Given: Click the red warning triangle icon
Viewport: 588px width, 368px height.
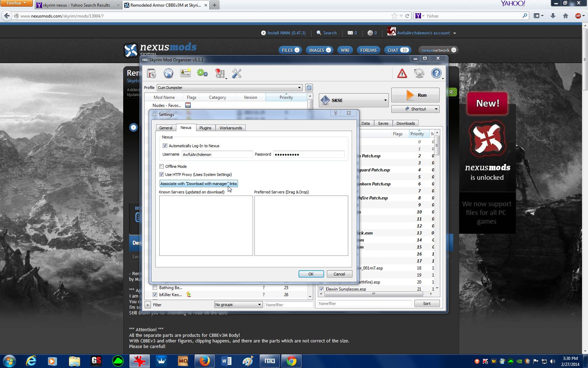Looking at the screenshot, I should [402, 73].
